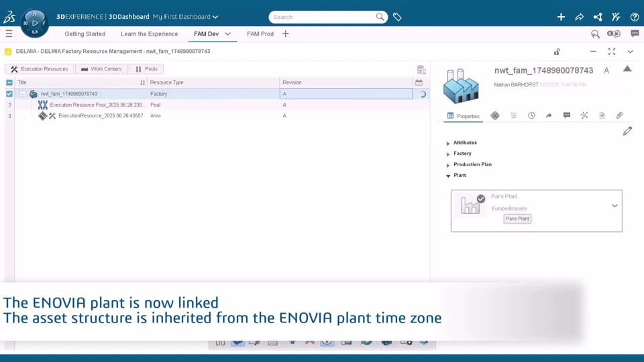Expand the Paris Plant card chevron
644x362 pixels.
614,206
